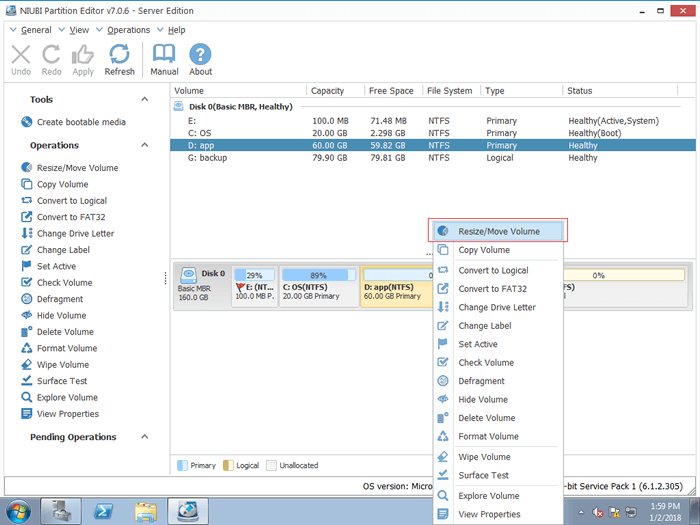Sort by the Status column header
Viewport: 700px width, 525px height.
point(620,91)
